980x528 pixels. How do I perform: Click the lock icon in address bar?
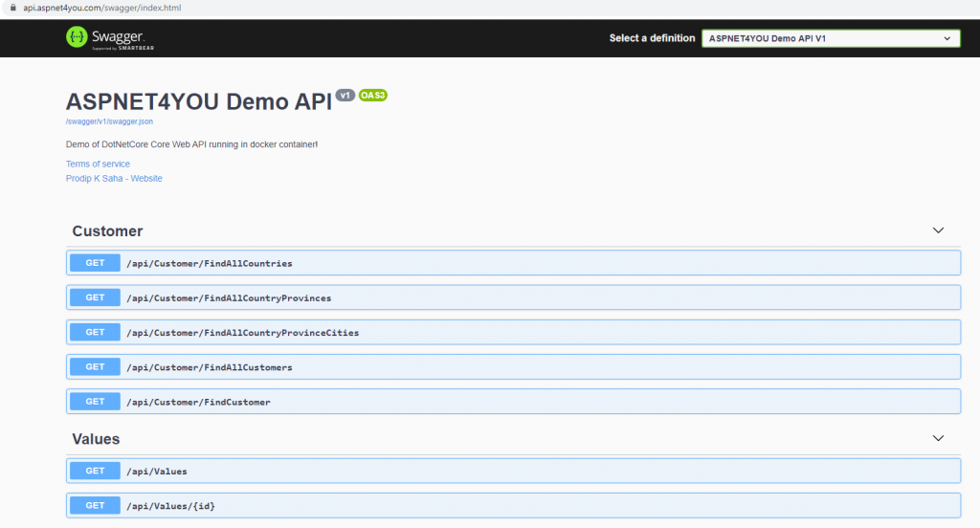click(12, 8)
